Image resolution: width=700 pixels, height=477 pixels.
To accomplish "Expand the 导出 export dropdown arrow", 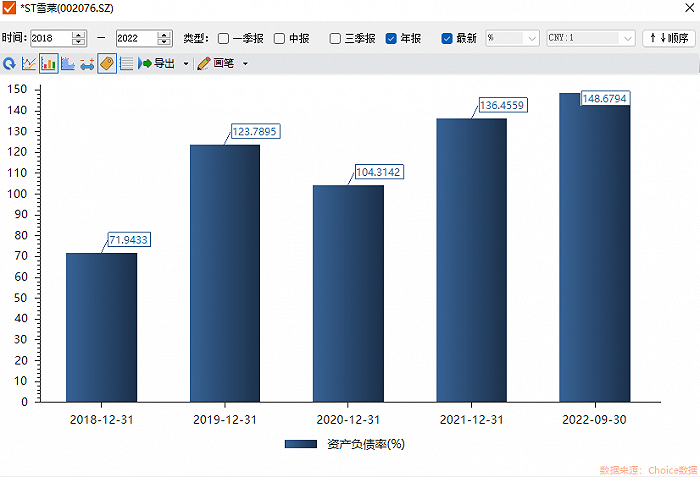I will 186,64.
